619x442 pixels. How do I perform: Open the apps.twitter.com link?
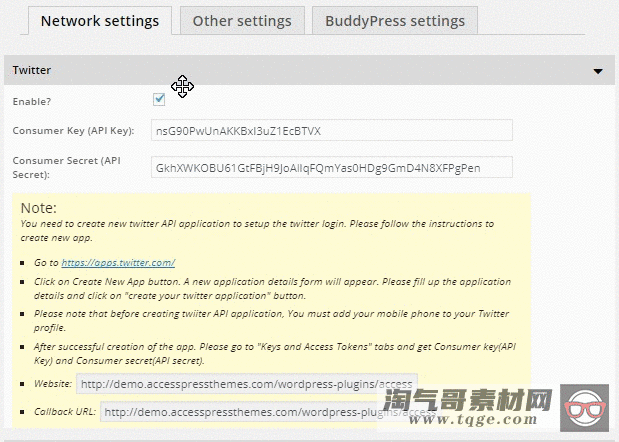[x=118, y=263]
